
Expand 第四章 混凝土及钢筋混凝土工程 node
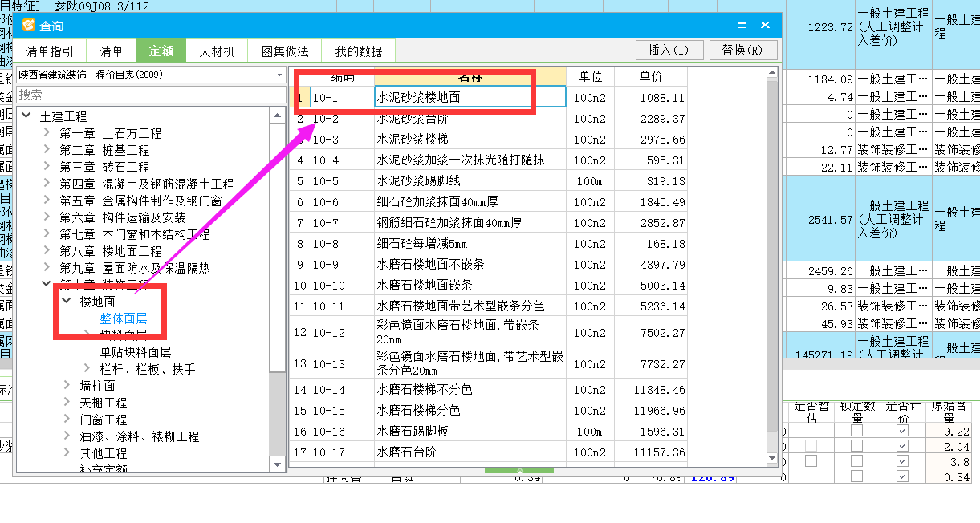pos(47,184)
